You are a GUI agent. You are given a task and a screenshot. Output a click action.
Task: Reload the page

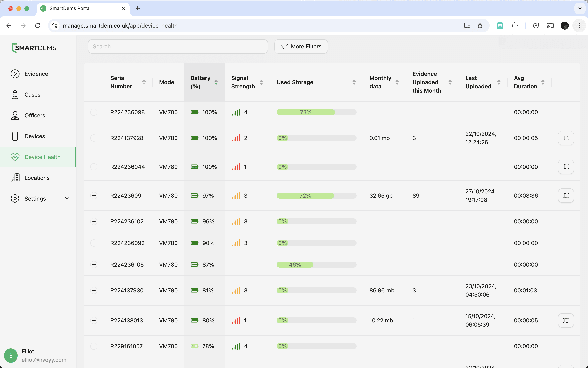[x=37, y=26]
